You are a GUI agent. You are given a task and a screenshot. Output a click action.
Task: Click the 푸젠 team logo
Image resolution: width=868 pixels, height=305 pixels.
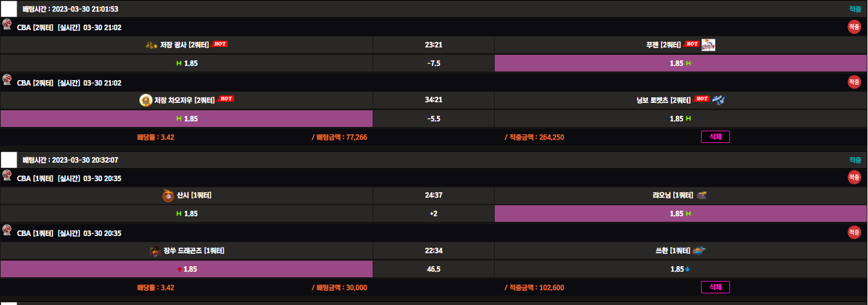708,45
